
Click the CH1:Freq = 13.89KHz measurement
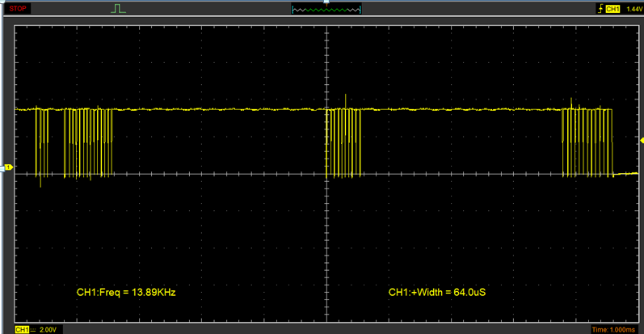pyautogui.click(x=126, y=291)
